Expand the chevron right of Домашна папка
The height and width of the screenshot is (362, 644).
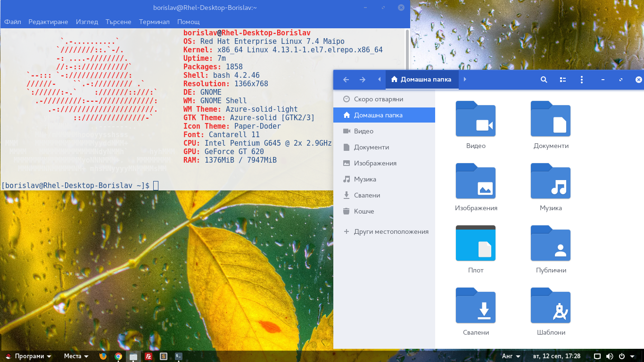465,80
